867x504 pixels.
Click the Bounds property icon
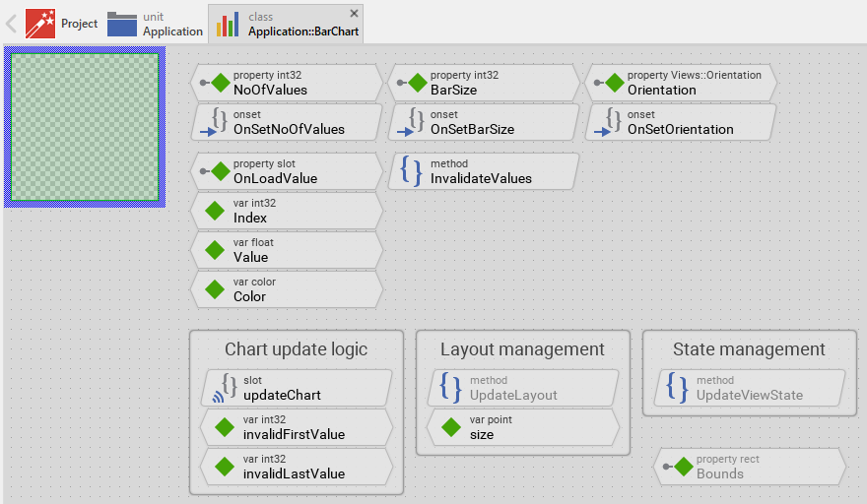[678, 467]
